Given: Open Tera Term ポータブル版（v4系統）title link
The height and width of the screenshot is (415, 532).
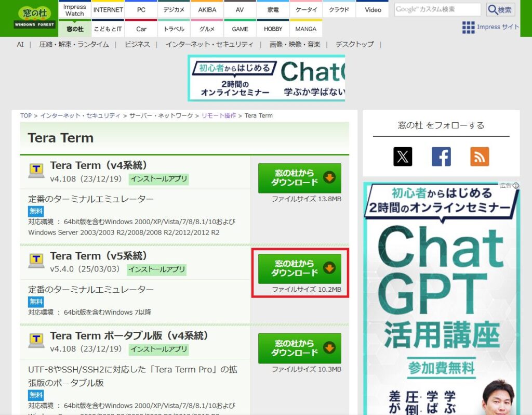Looking at the screenshot, I should [x=129, y=335].
